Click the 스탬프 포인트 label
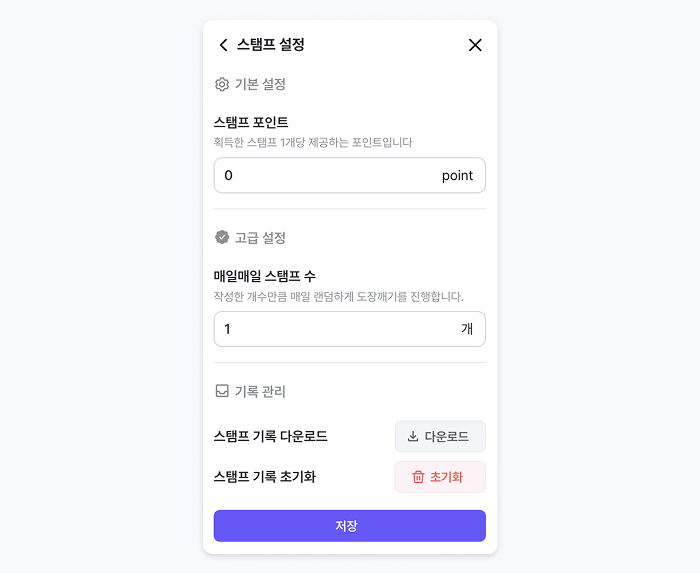 click(x=251, y=122)
